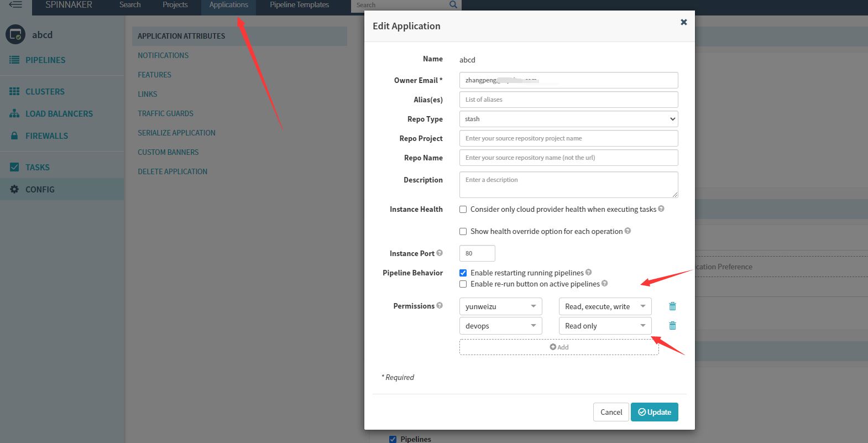Screen dimensions: 868x443
Task: Click the Instance Port input field
Action: [477, 253]
